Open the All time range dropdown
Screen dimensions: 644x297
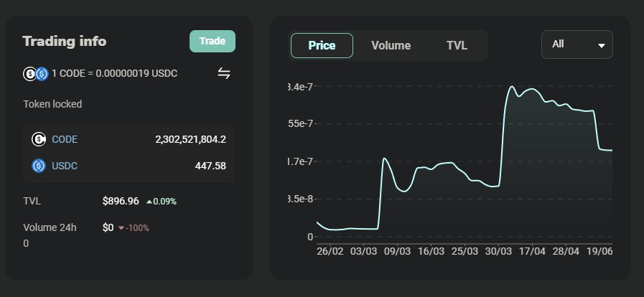[577, 44]
